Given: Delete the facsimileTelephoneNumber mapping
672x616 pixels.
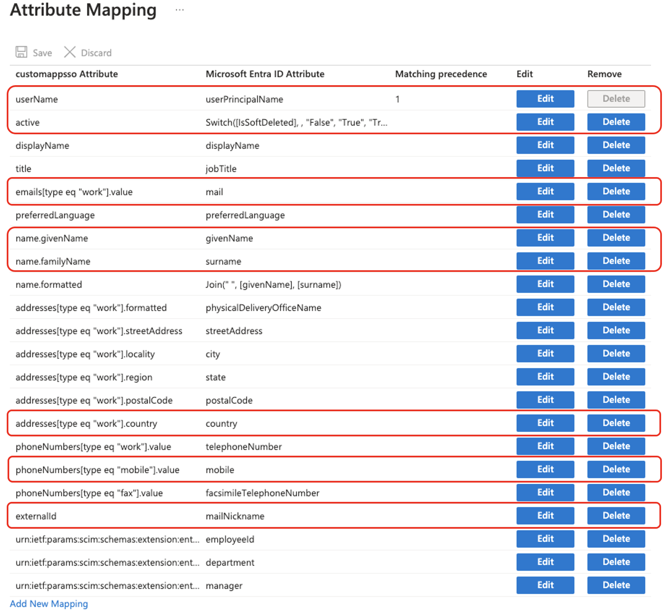Looking at the screenshot, I should pyautogui.click(x=616, y=492).
